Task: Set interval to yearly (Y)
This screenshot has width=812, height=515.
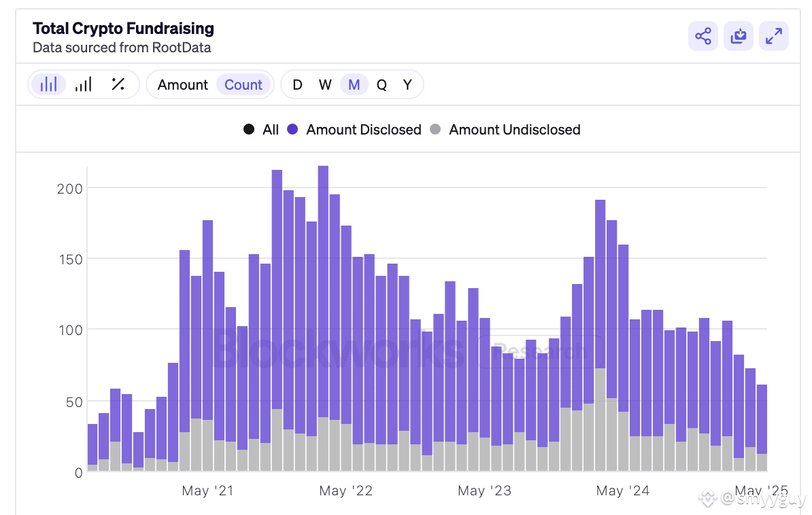Action: click(x=407, y=85)
